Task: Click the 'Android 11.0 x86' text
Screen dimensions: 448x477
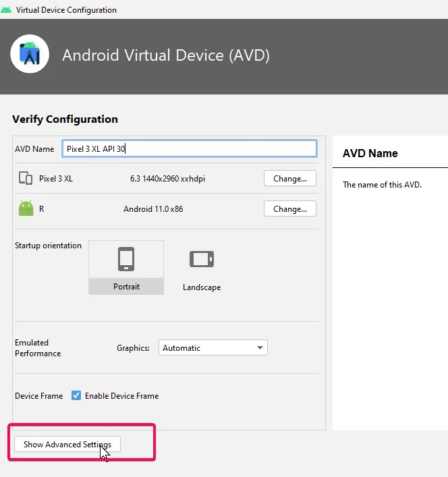Action: [153, 209]
